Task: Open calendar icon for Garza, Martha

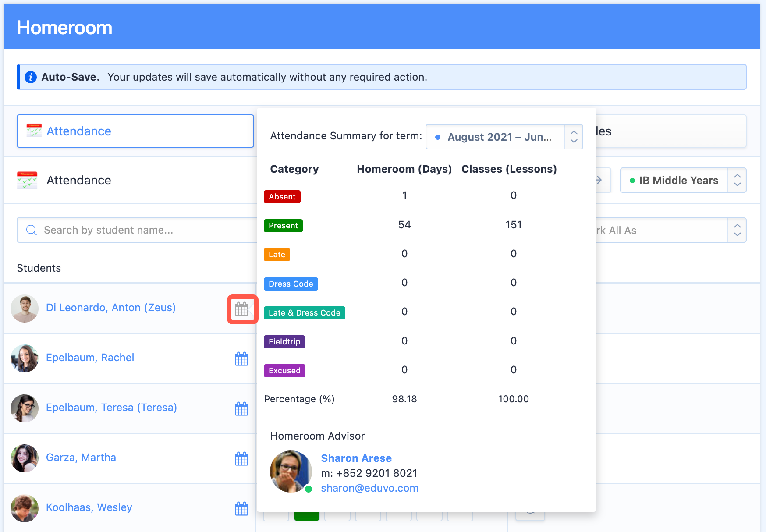Action: 241,459
